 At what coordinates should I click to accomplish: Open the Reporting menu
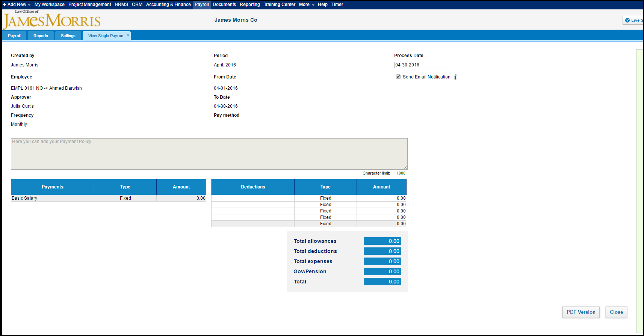[x=250, y=5]
